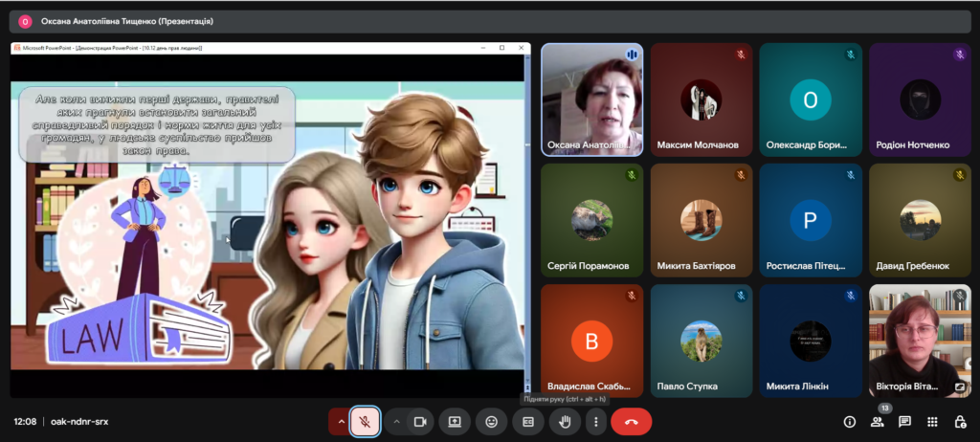The height and width of the screenshot is (442, 980).
Task: Click the meeting code oak-ndnr-srx
Action: click(79, 422)
